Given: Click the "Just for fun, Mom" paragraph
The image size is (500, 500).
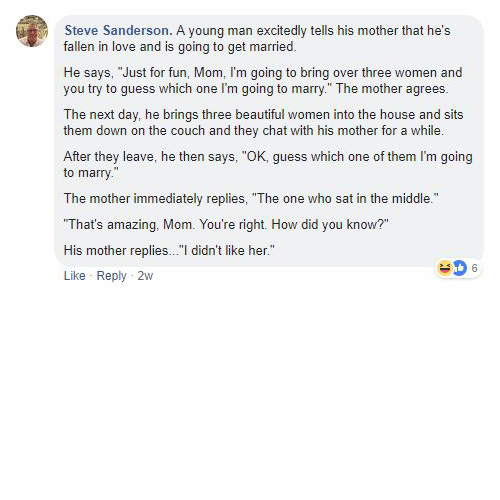Looking at the screenshot, I should [263, 80].
